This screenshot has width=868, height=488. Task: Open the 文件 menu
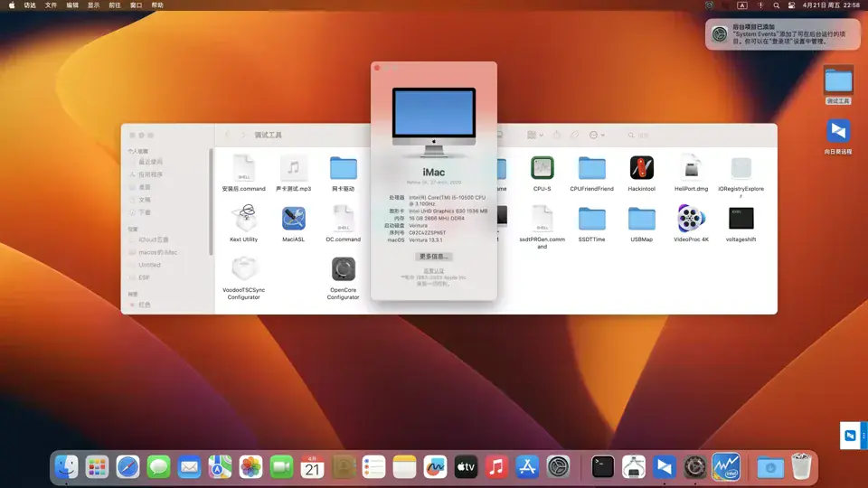[x=51, y=5]
